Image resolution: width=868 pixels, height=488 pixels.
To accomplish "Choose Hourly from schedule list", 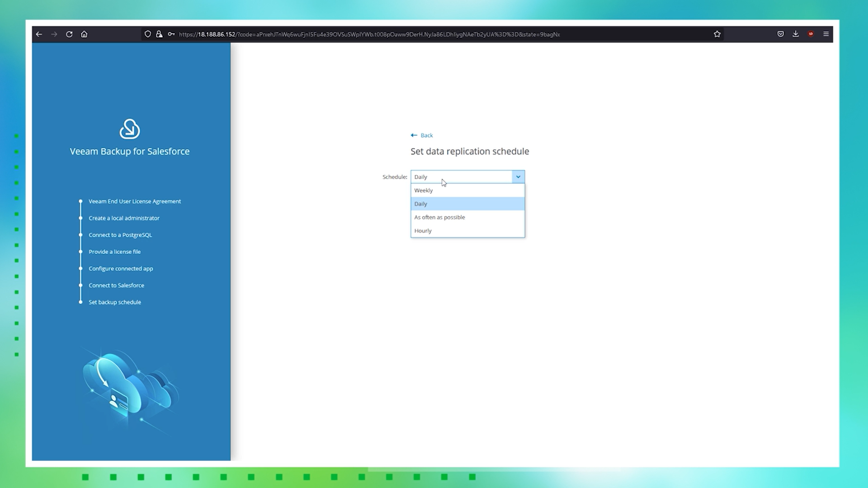I will [467, 231].
